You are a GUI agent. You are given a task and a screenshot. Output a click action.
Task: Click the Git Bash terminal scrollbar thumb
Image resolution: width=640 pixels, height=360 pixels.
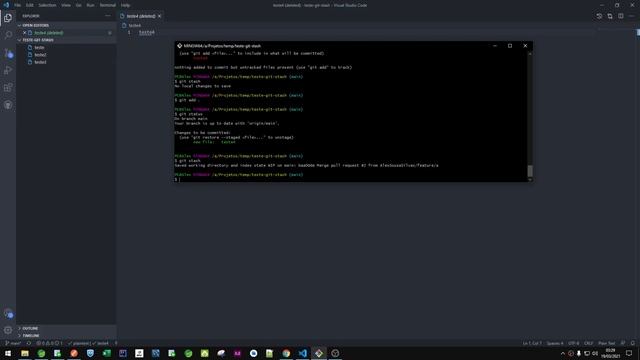530,171
